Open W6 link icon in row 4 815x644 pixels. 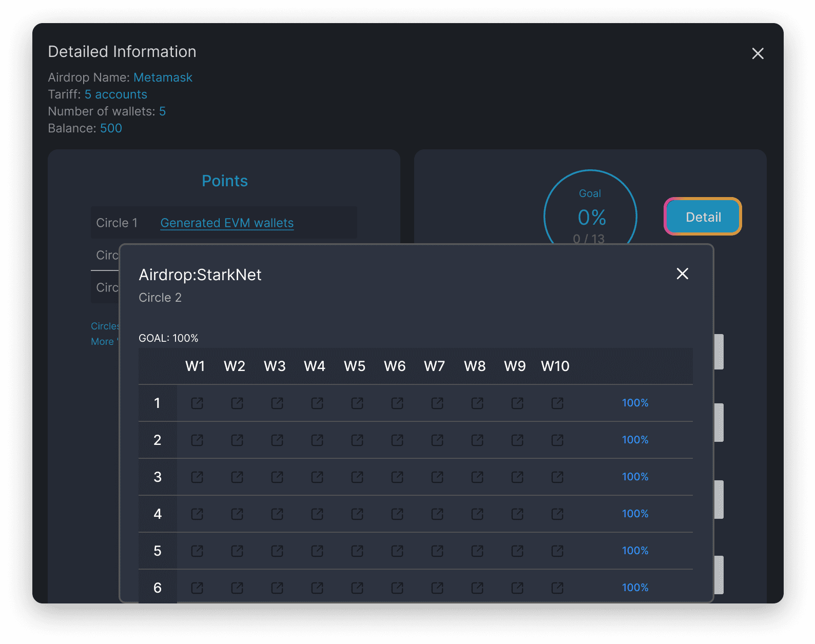point(397,514)
